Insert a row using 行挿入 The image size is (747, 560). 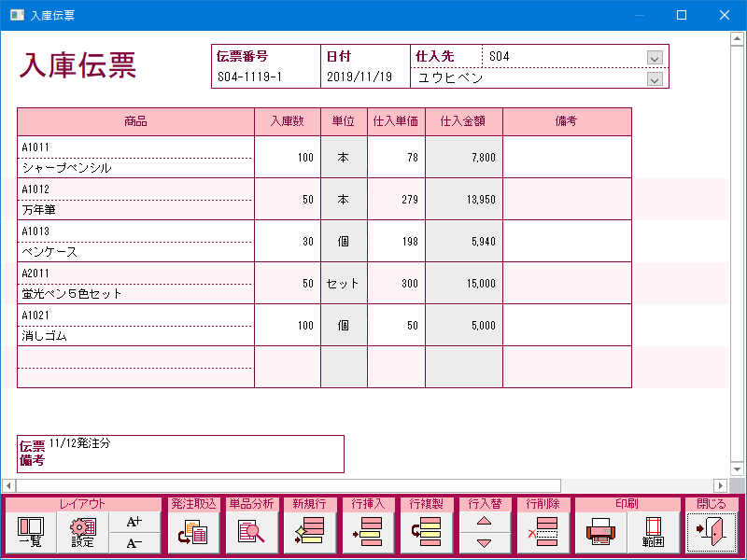(367, 533)
